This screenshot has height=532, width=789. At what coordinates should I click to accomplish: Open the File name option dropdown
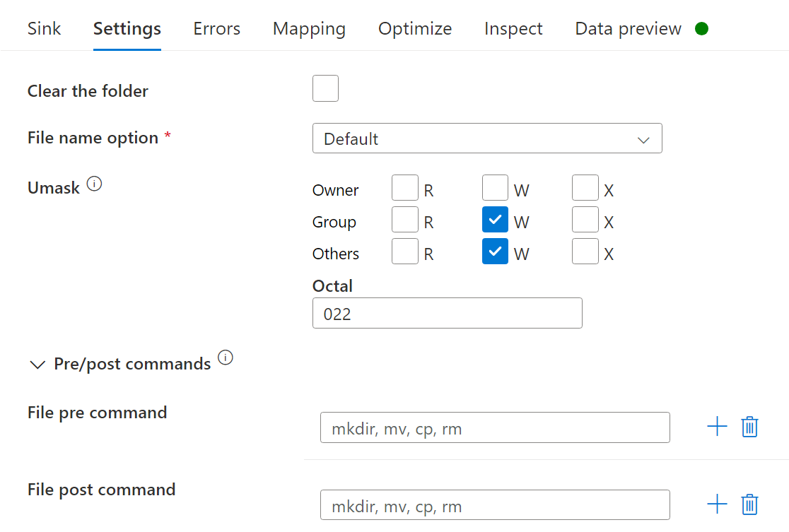487,138
